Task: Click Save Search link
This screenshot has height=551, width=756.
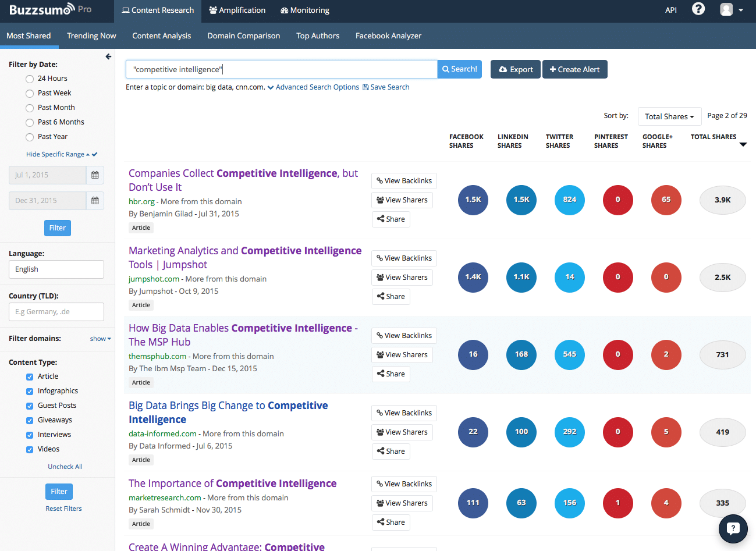Action: click(386, 87)
